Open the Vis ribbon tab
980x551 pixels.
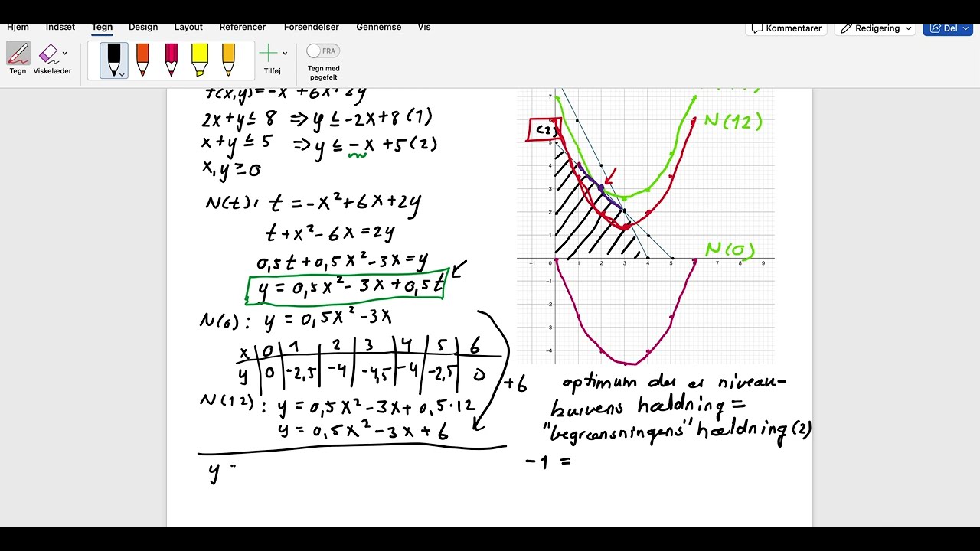coord(424,28)
